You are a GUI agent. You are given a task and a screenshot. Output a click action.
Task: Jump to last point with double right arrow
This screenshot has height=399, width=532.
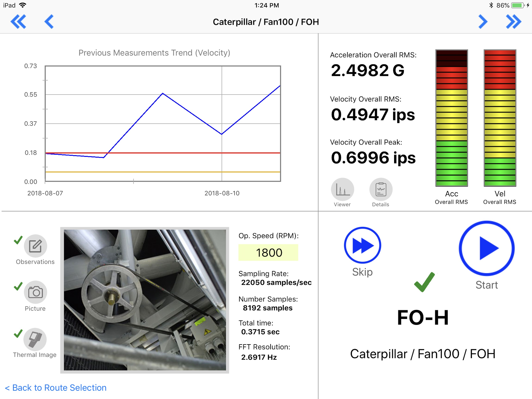513,22
